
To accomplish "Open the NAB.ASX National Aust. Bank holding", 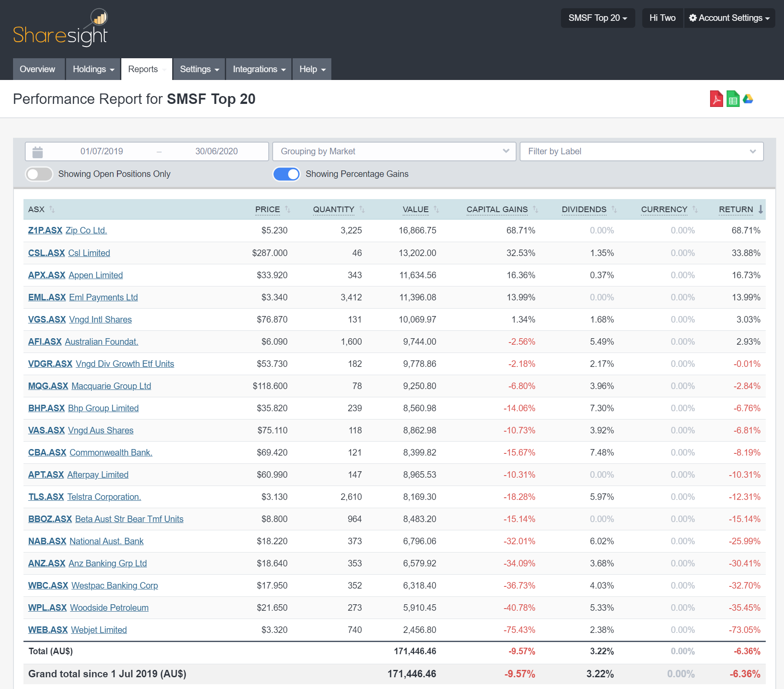I will [x=86, y=542].
